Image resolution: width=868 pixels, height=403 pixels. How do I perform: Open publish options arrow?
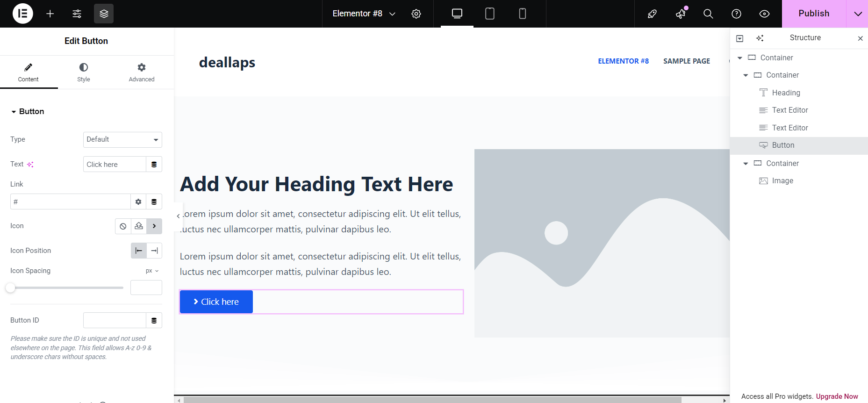point(857,14)
